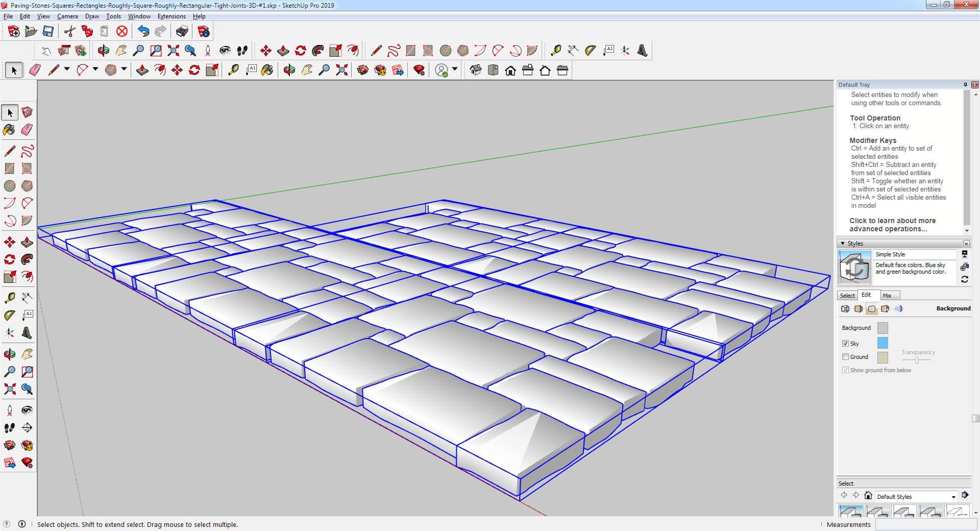
Task: Toggle Show ground from below checkbox
Action: point(845,370)
